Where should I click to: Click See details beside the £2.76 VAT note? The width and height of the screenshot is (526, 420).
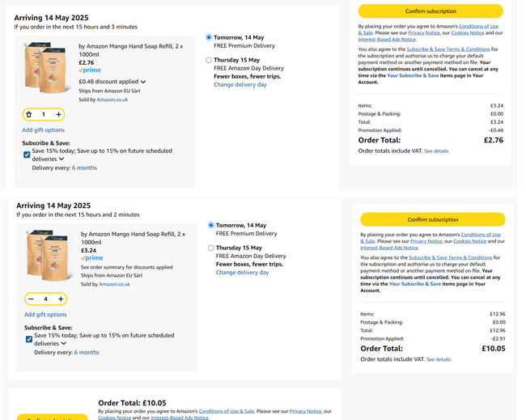(436, 151)
